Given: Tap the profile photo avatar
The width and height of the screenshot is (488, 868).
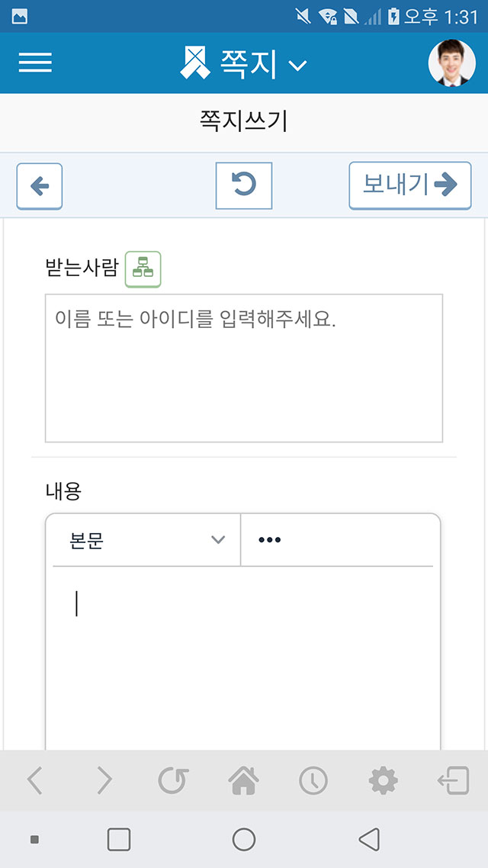Looking at the screenshot, I should [452, 63].
